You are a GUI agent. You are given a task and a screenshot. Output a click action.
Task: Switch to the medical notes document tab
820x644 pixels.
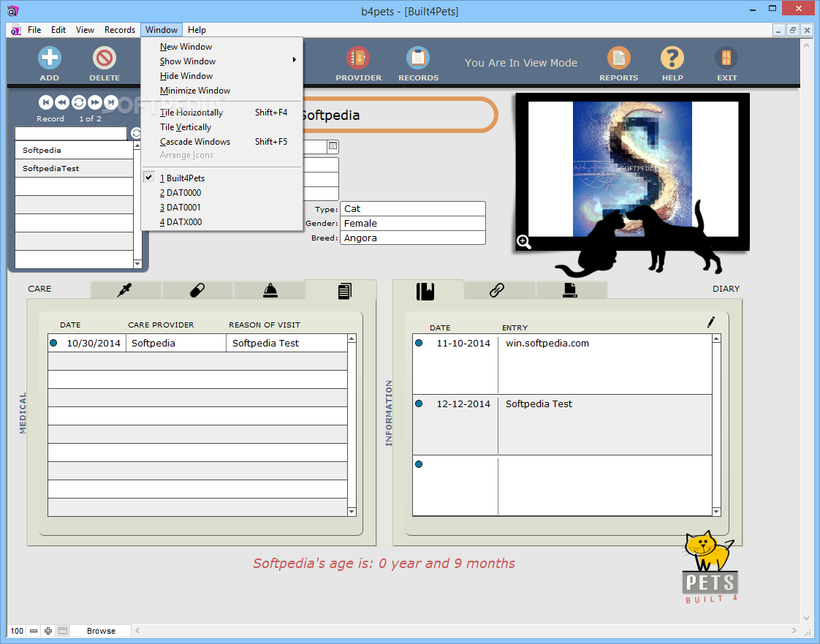click(344, 290)
